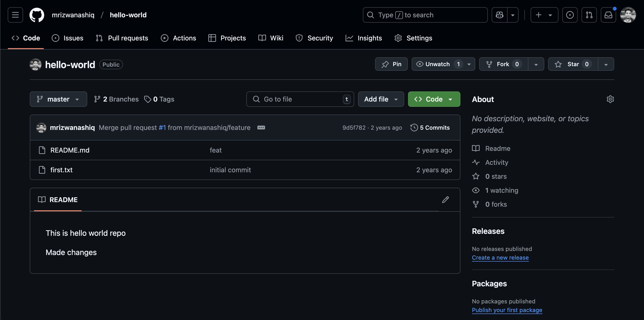Open the first.txt file
The height and width of the screenshot is (320, 644).
pos(62,170)
